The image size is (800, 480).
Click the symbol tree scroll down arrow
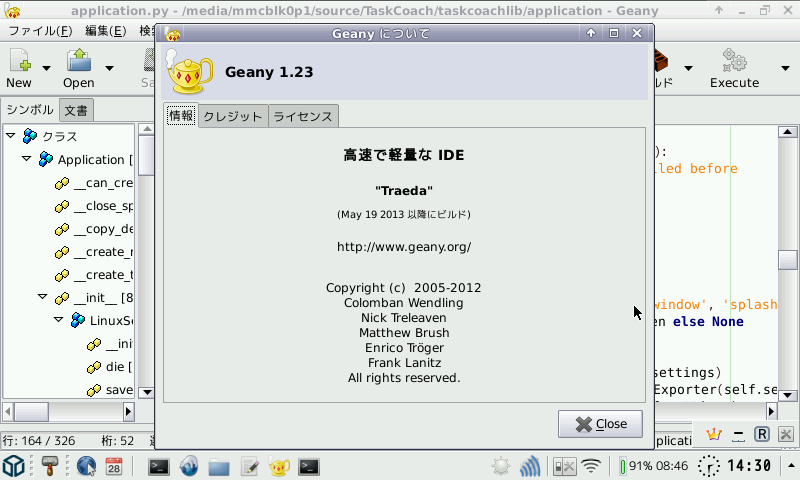click(x=146, y=392)
